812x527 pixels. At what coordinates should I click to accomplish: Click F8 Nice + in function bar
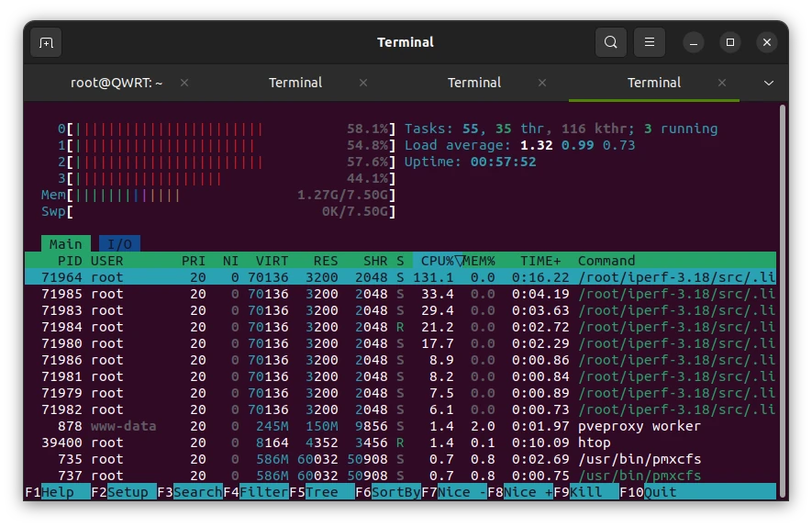pos(520,492)
